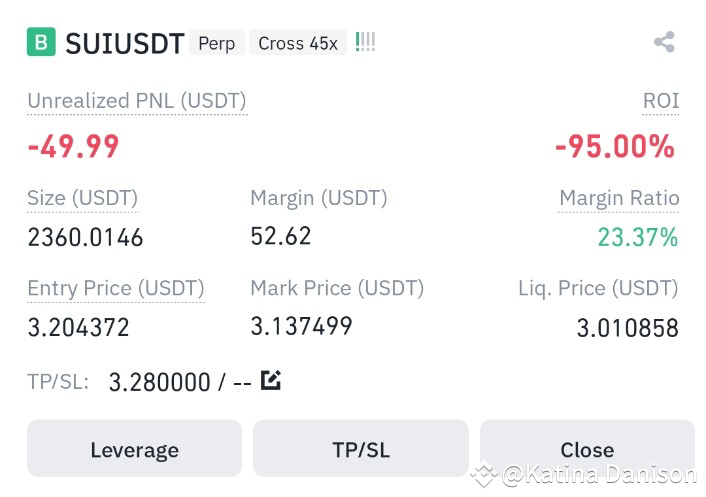Click the 23.37% margin ratio value
706x497 pixels.
[x=638, y=237]
